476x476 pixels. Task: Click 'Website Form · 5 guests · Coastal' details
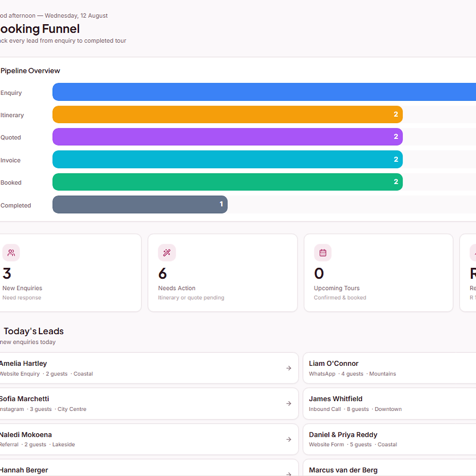point(353,444)
